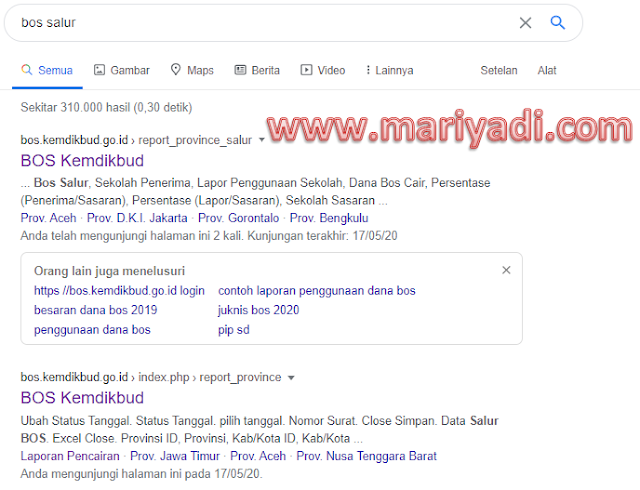Open Prov. Aceh sitelink in second result

tap(258, 456)
